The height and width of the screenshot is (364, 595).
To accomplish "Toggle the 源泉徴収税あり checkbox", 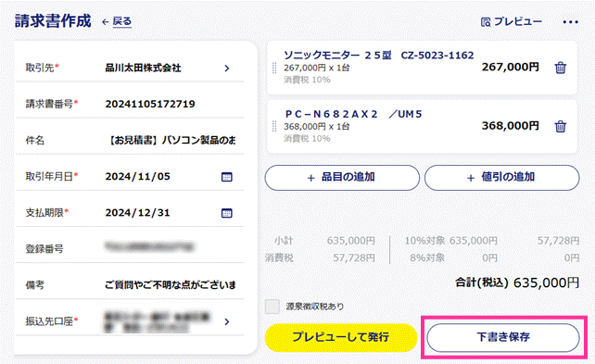I will click(272, 307).
